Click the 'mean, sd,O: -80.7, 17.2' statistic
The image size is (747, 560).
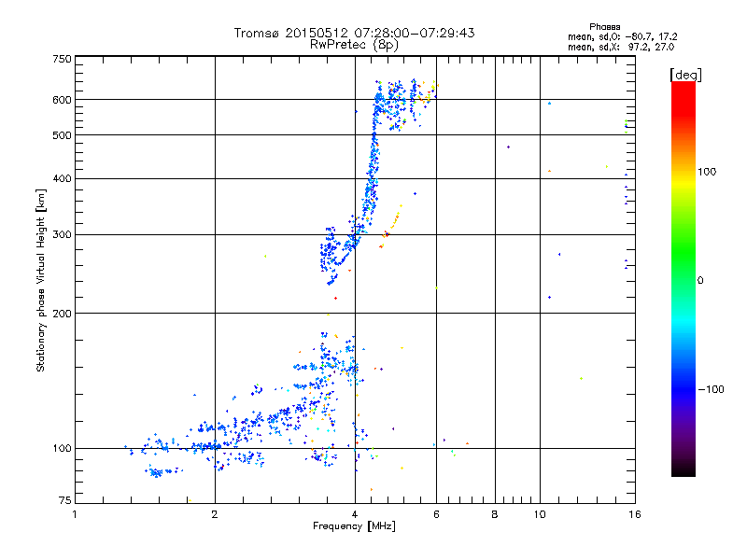pos(622,37)
